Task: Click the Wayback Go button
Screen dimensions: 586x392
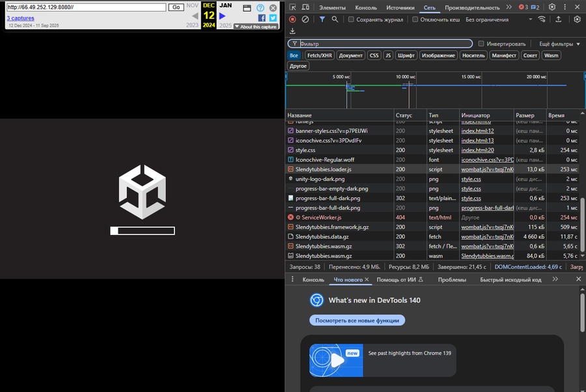Action: point(176,7)
